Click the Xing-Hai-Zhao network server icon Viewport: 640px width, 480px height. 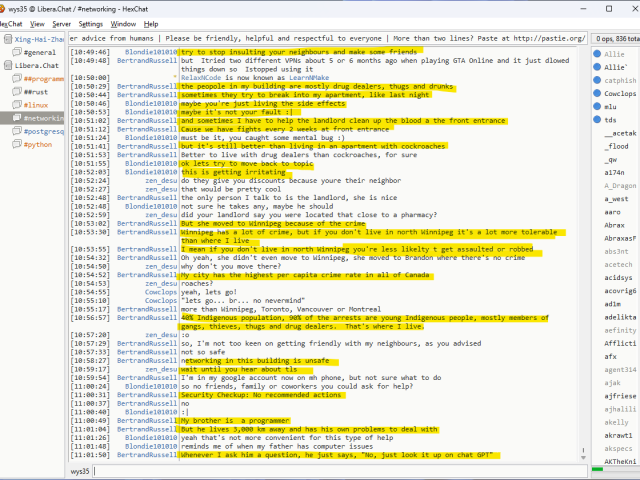[x=8, y=39]
